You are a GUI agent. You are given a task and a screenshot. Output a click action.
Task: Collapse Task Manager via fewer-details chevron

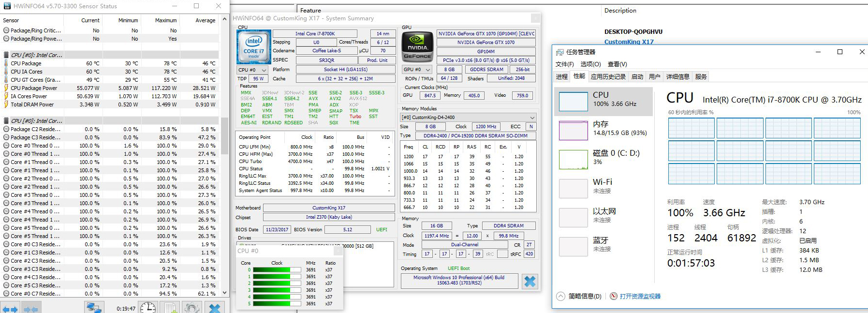tap(560, 296)
